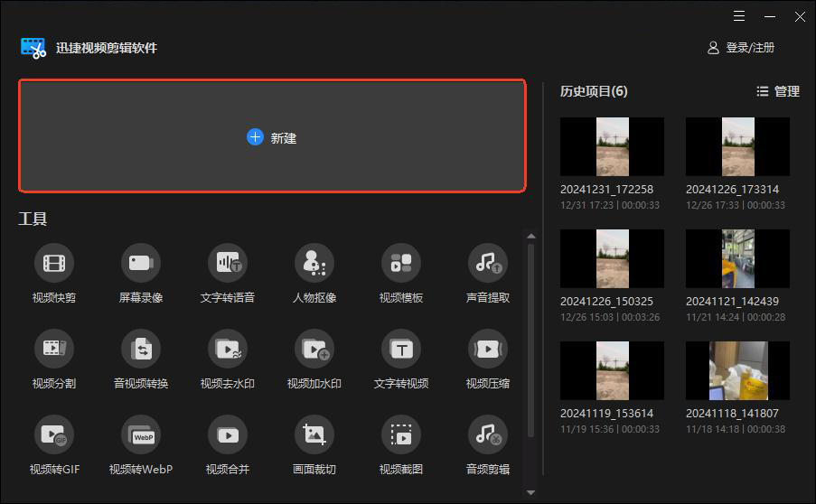Click the 12/26 15:03 | 00:03:26 info text
816x504 pixels.
tap(610, 317)
